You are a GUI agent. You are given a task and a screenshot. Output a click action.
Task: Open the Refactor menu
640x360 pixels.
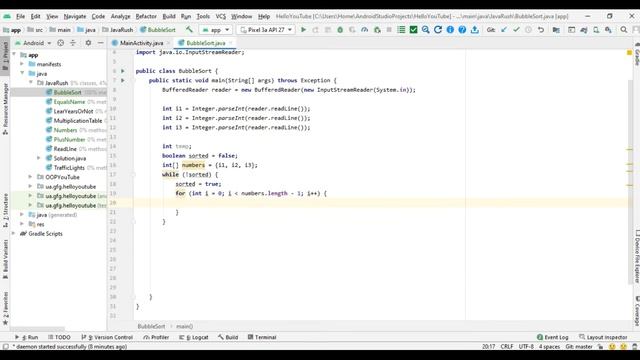tap(146, 16)
